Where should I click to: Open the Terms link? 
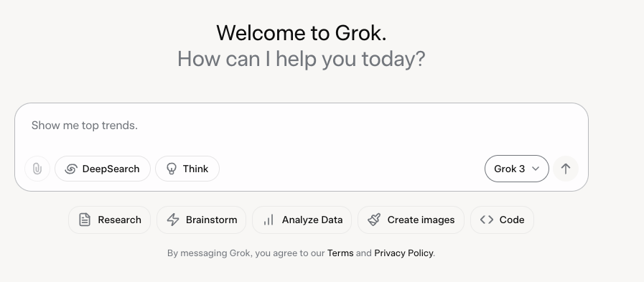pyautogui.click(x=340, y=253)
